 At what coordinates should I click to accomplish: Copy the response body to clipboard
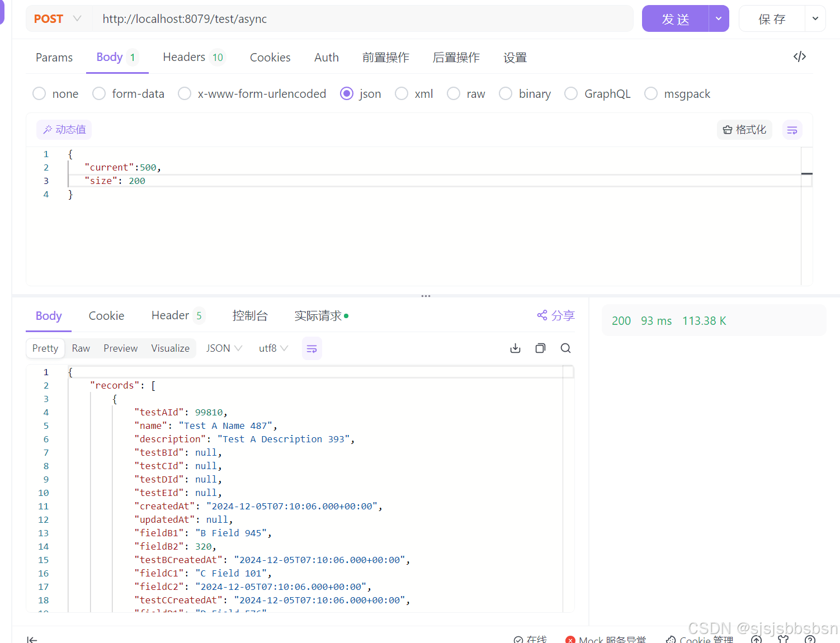(540, 348)
